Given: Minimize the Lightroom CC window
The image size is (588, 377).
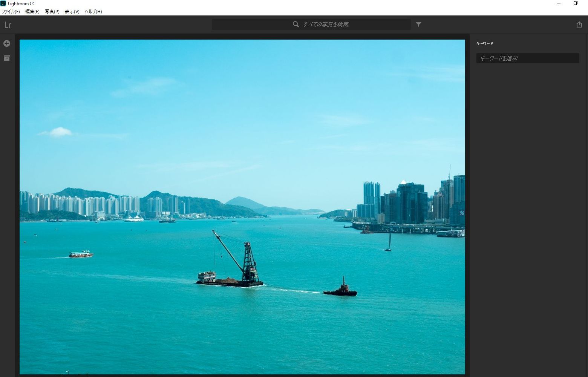Looking at the screenshot, I should tap(559, 3).
